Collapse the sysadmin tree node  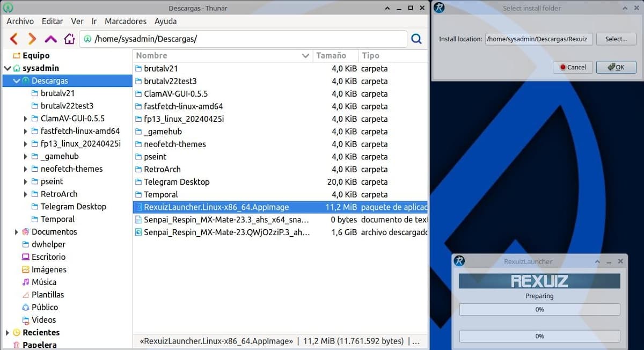point(7,68)
